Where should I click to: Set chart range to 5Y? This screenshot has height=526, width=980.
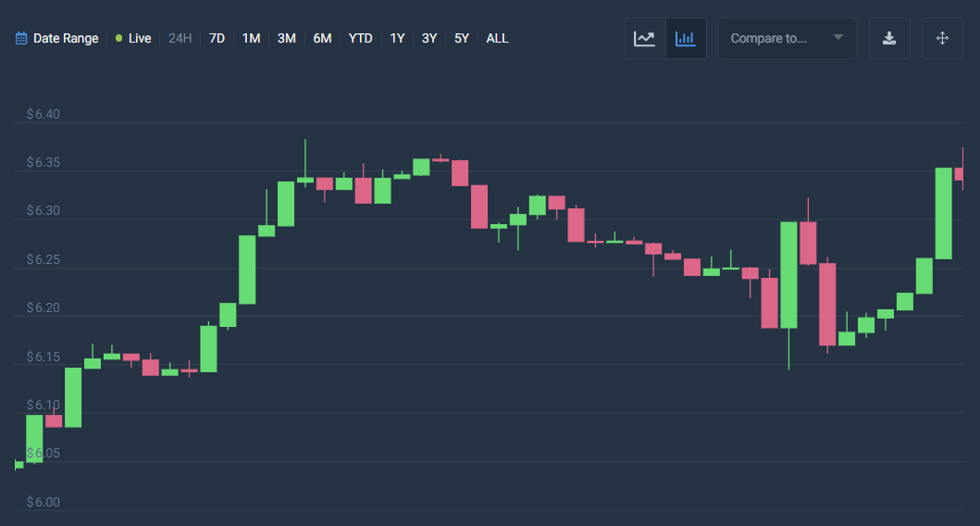coord(462,38)
